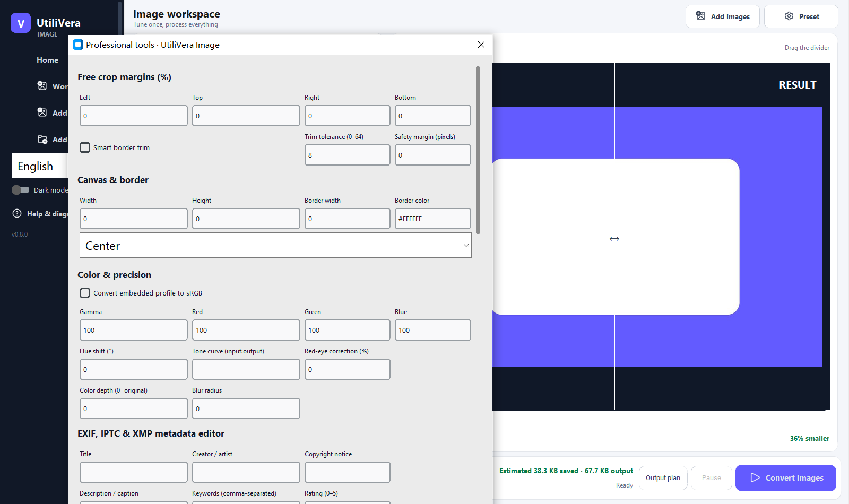Enable the Smart border trim checkbox
The image size is (849, 504).
coord(85,147)
